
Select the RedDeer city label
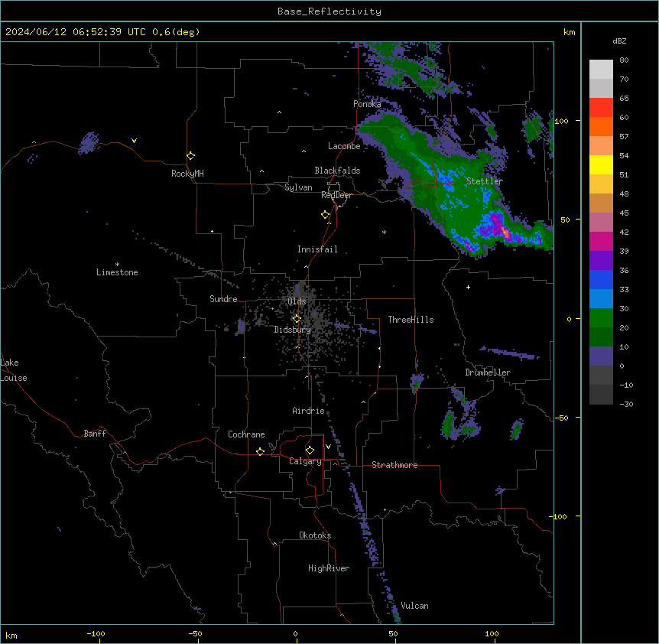click(336, 195)
